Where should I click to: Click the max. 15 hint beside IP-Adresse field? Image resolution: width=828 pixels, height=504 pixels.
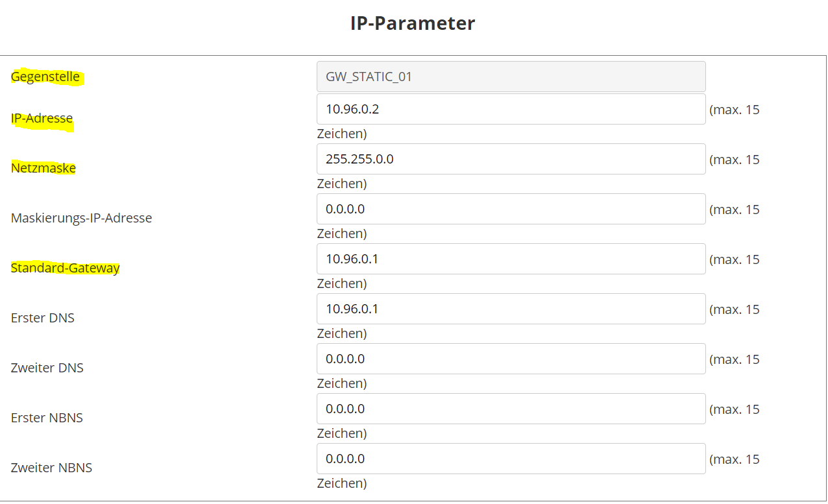click(x=735, y=110)
